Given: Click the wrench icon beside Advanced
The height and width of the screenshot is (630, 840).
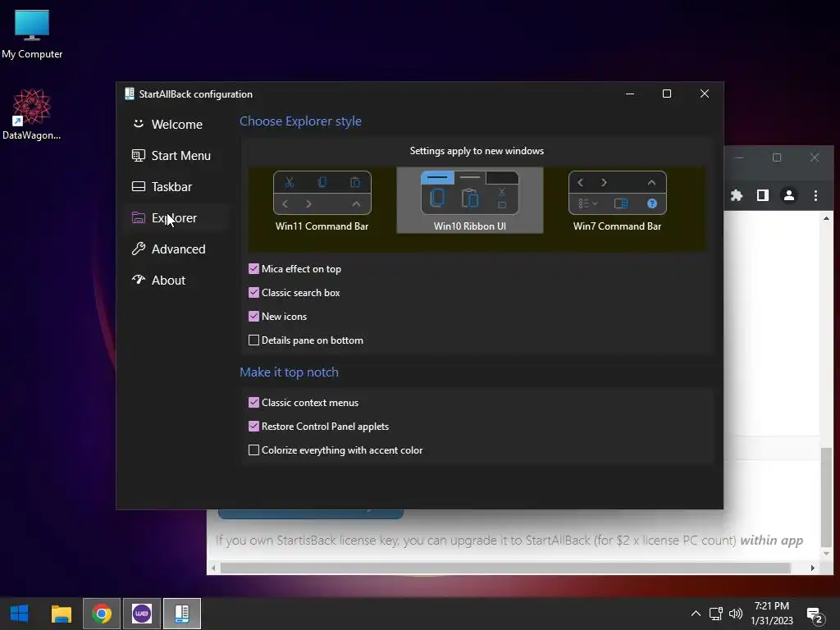Looking at the screenshot, I should click(138, 249).
